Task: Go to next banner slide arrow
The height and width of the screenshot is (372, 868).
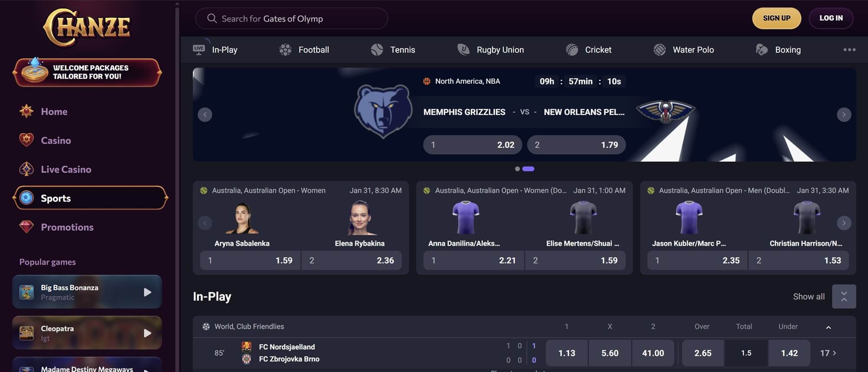Action: pyautogui.click(x=844, y=114)
